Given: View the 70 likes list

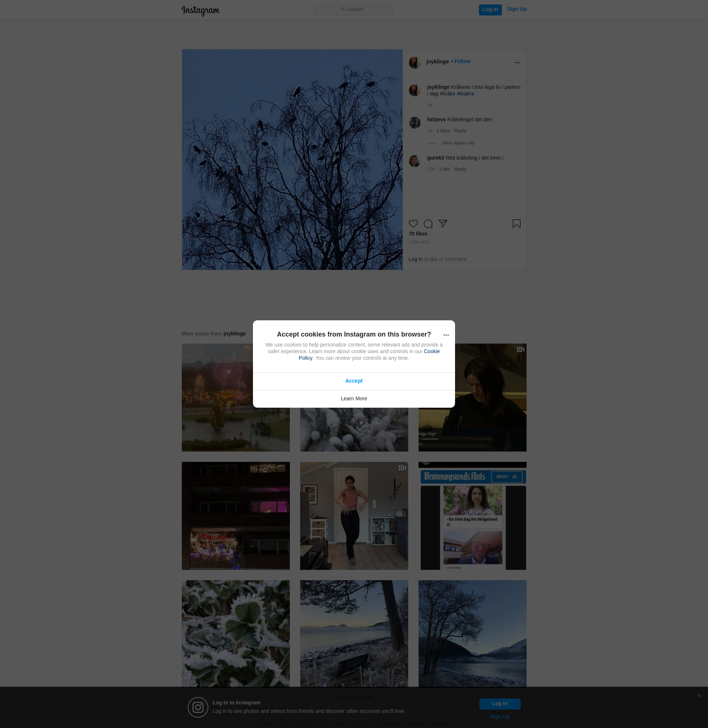Looking at the screenshot, I should coord(418,234).
